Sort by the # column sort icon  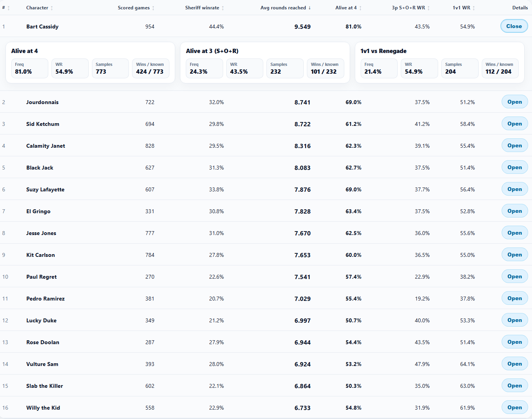point(9,8)
